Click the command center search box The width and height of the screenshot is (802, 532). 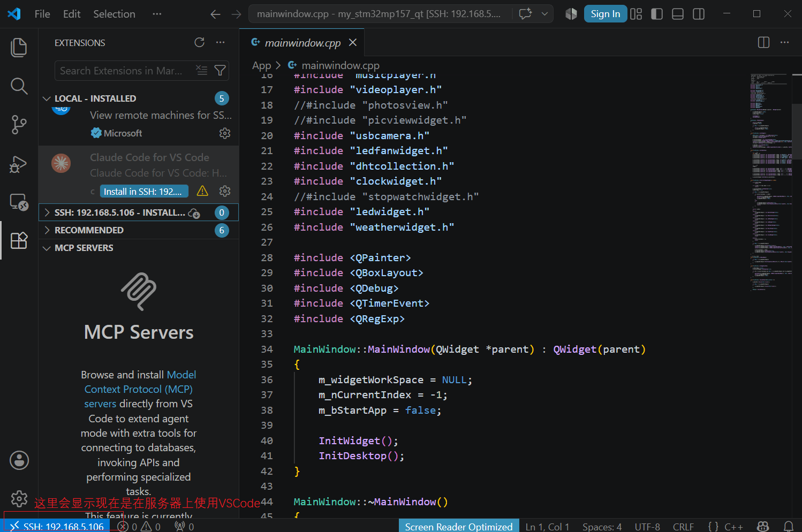point(380,14)
